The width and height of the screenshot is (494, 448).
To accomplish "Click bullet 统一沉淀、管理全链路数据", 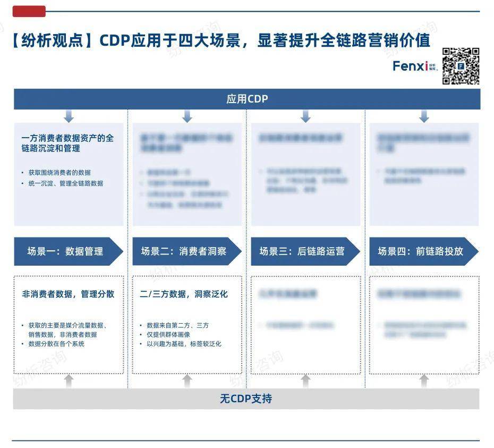I will point(66,183).
